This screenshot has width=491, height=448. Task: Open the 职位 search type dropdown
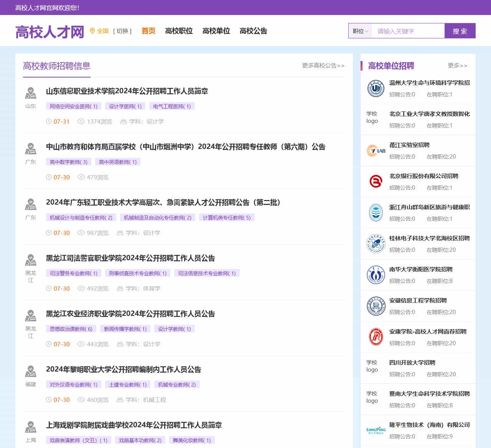coord(360,31)
